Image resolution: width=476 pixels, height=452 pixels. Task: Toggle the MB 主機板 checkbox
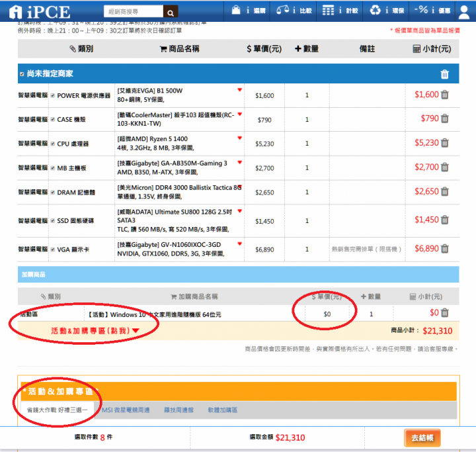(x=53, y=168)
